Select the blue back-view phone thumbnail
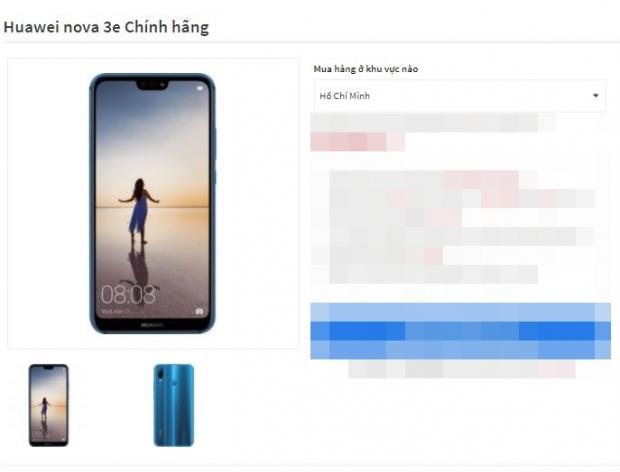This screenshot has height=472, width=620. coord(174,405)
